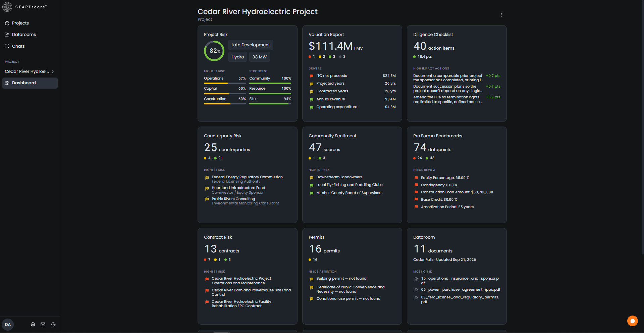Open the DA user avatar
This screenshot has width=644, height=333.
8,325
